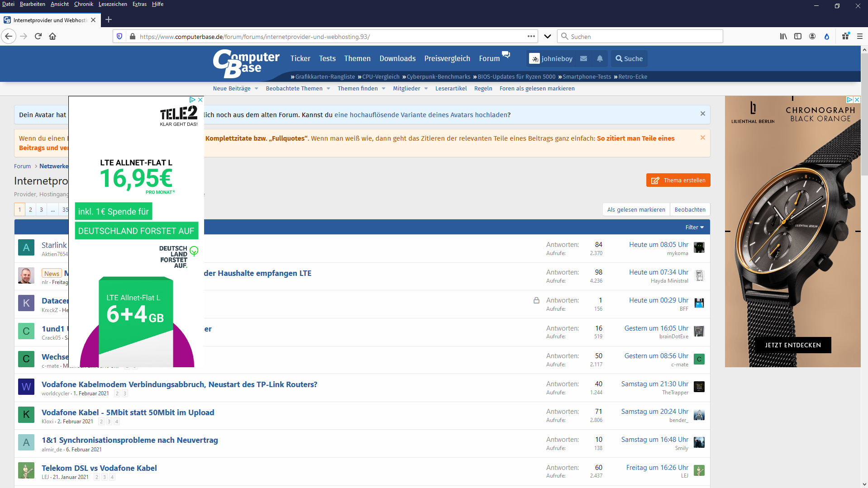Viewport: 868px width, 488px height.
Task: Open Foren als gelesen markieren link
Action: point(537,89)
